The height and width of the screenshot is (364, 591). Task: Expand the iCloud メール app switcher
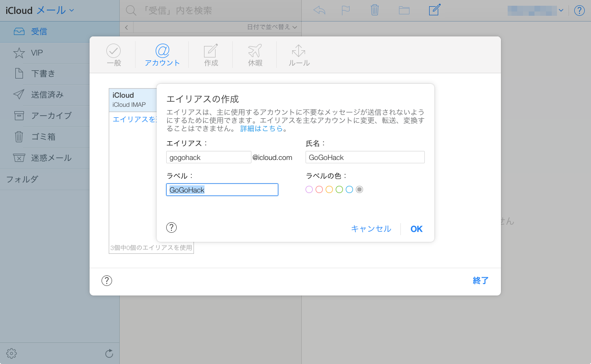(x=40, y=10)
